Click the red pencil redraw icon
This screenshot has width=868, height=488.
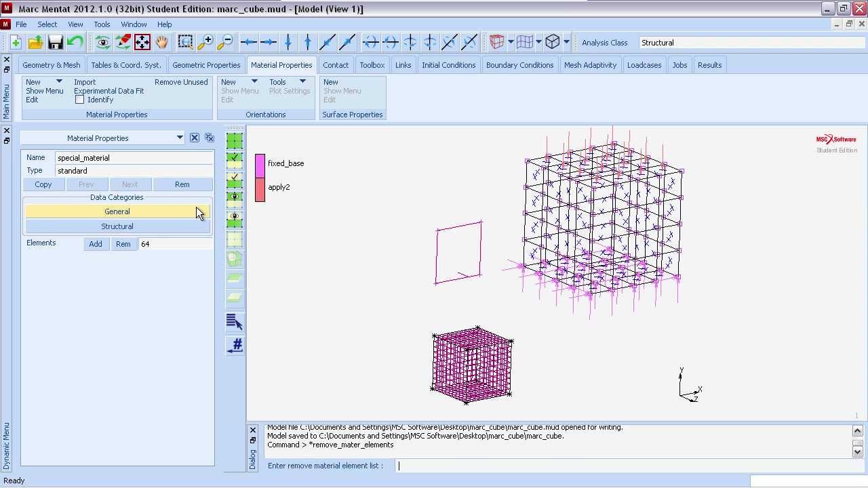pyautogui.click(x=123, y=42)
